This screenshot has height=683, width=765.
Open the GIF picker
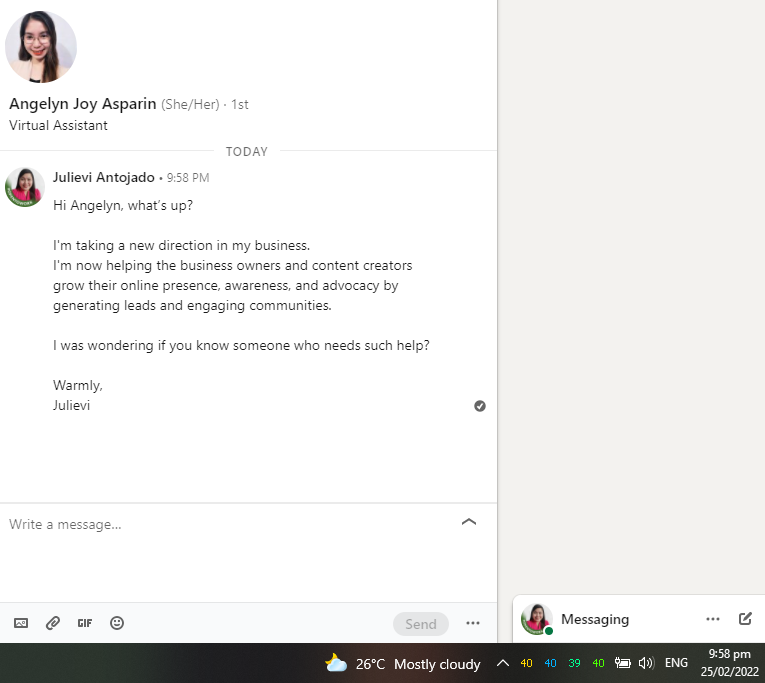point(85,623)
